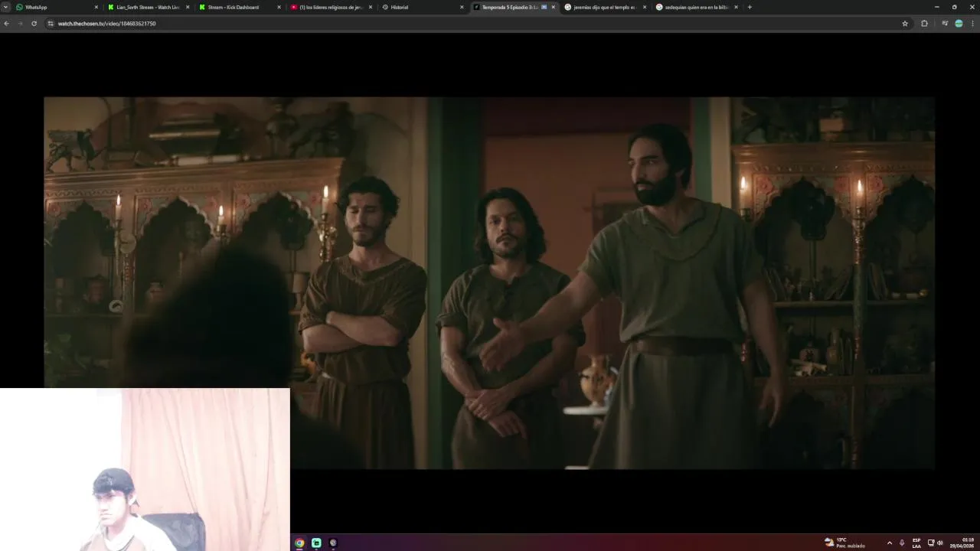Open the weather widget showing 13°C
980x551 pixels.
(x=844, y=543)
